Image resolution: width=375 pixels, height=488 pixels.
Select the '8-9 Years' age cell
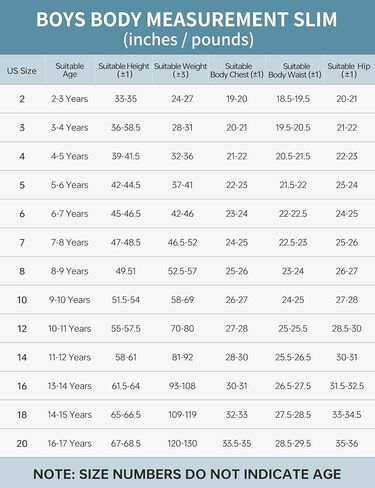point(70,271)
